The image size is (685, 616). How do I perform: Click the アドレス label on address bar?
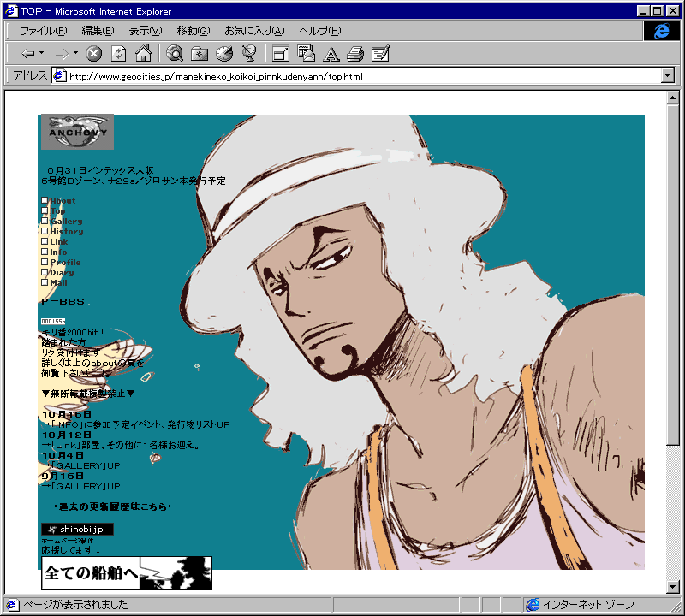pyautogui.click(x=30, y=75)
